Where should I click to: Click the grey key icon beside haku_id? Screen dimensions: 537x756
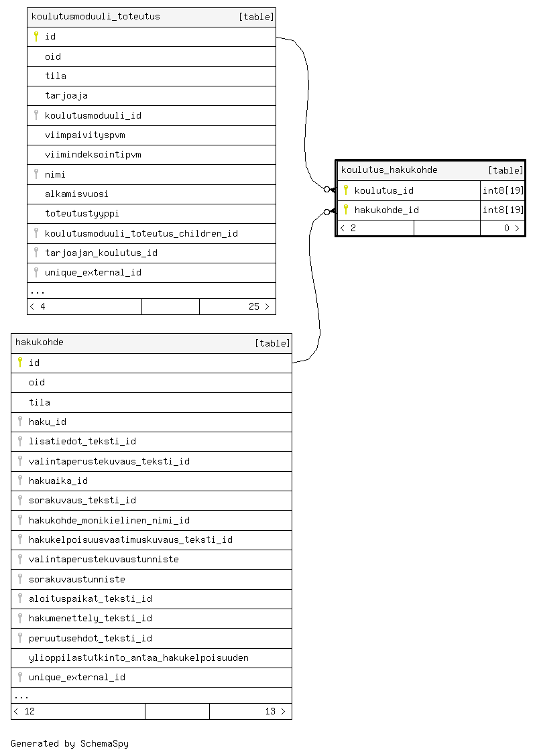(20, 422)
